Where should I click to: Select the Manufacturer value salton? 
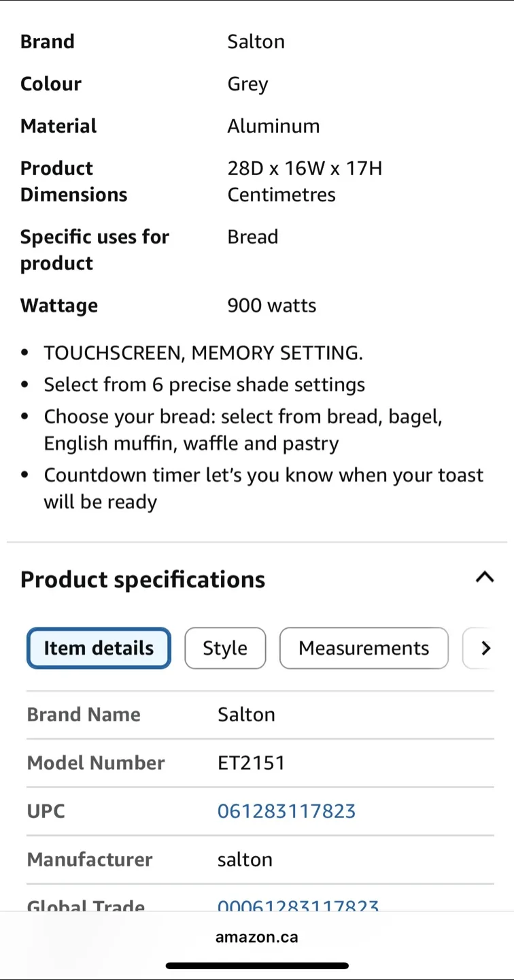[x=245, y=860]
